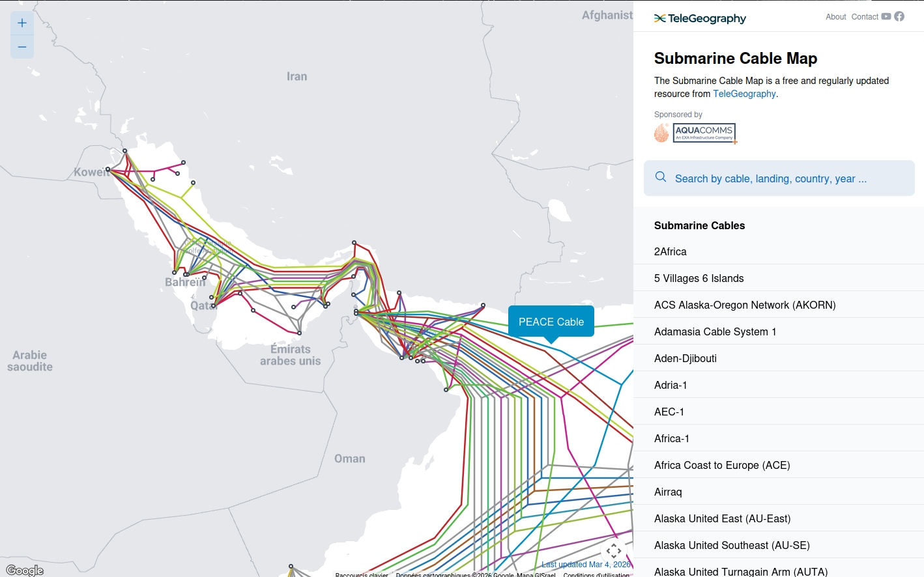Click the Google logo on map
The height and width of the screenshot is (577, 924).
point(25,570)
